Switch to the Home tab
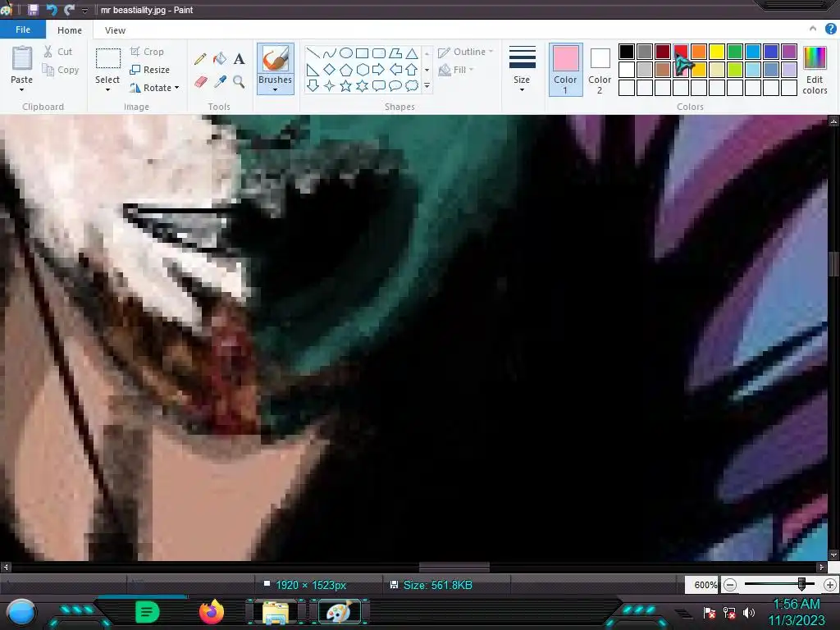 (70, 30)
